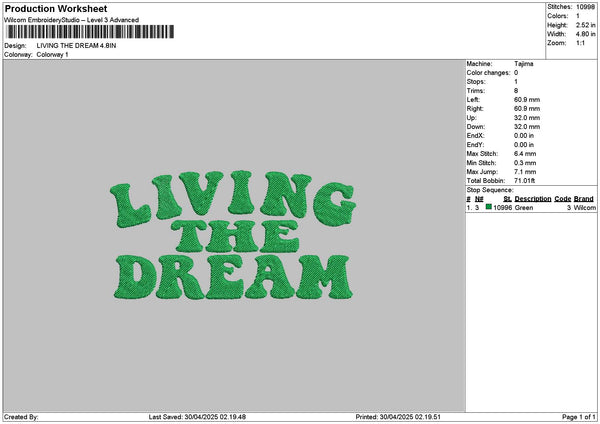Select the Width value '4.80 in'
This screenshot has height=424, width=600.
(x=585, y=34)
